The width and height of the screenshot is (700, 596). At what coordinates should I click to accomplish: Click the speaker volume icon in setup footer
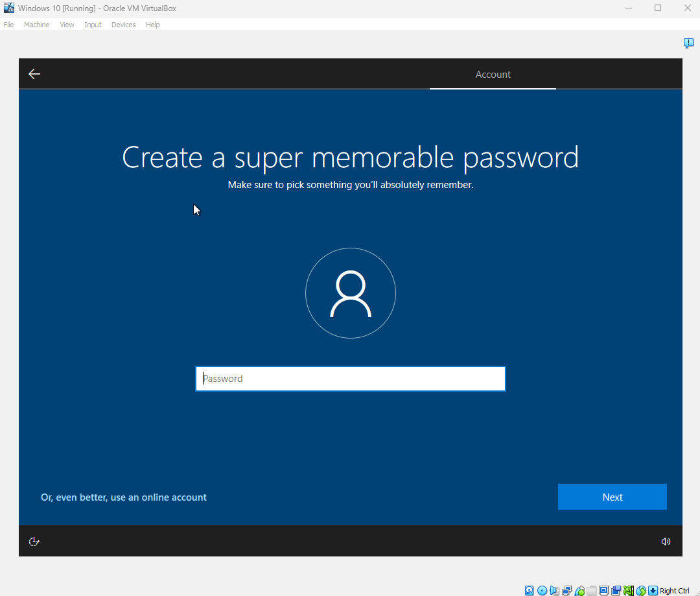pos(666,542)
